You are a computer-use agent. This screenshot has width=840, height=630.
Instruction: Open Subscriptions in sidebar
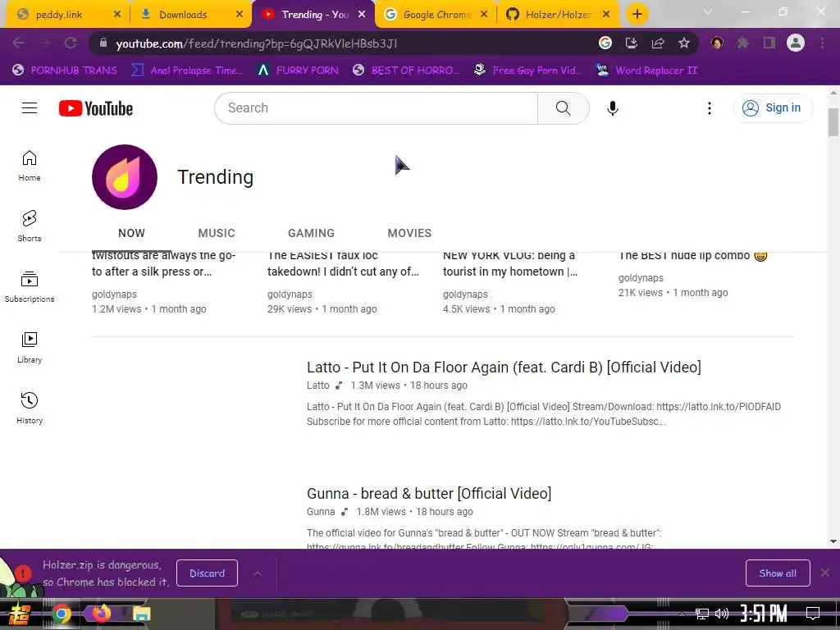click(x=30, y=286)
